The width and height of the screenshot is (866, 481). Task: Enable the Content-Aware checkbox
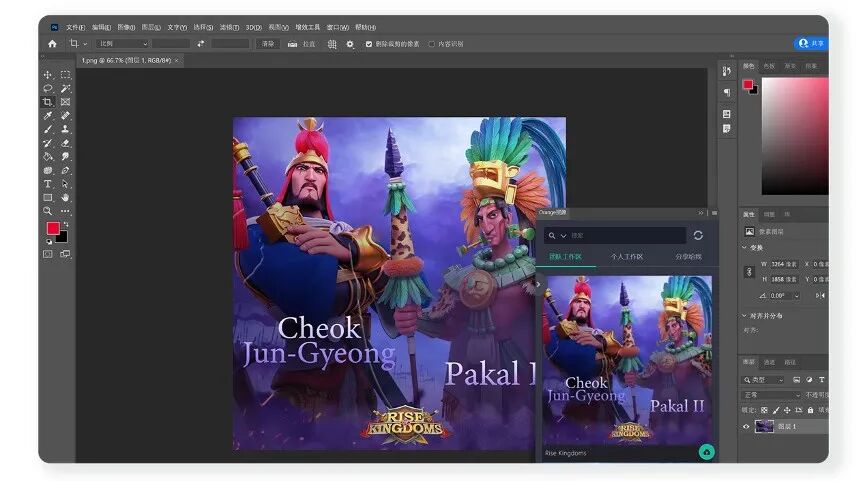tap(432, 44)
